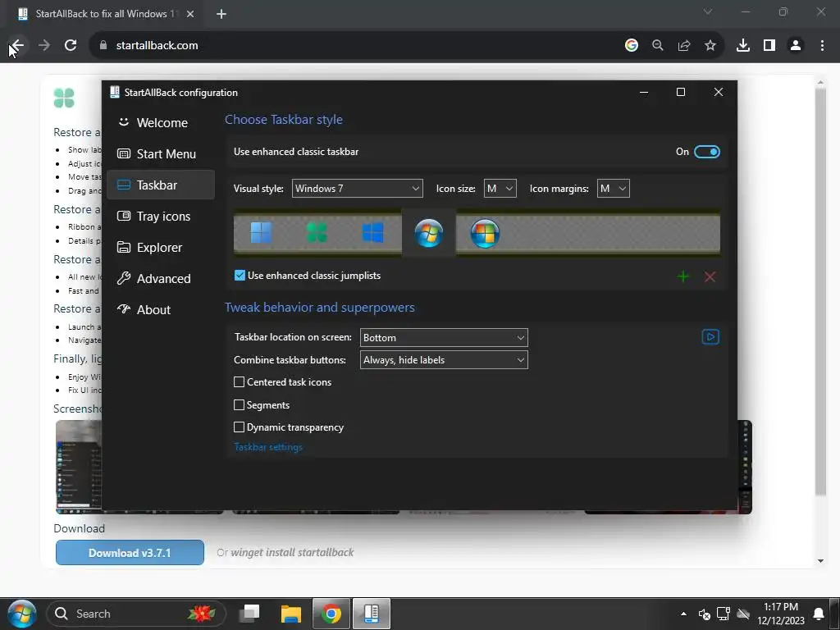Image resolution: width=840 pixels, height=630 pixels.
Task: Click the Google icon in address bar
Action: 632,46
